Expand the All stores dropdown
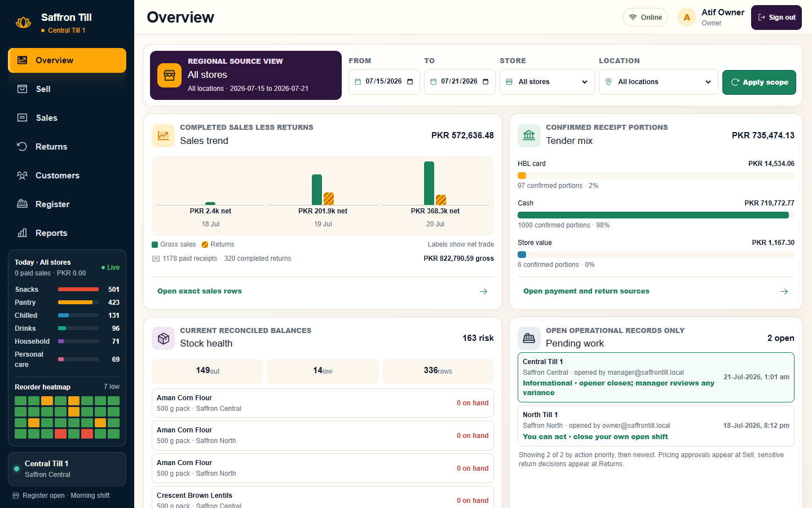812x508 pixels. pyautogui.click(x=547, y=82)
